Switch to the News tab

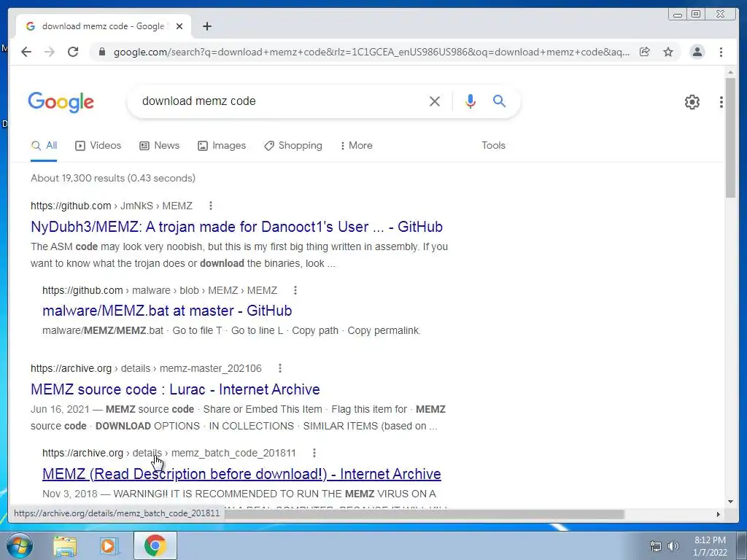(160, 145)
